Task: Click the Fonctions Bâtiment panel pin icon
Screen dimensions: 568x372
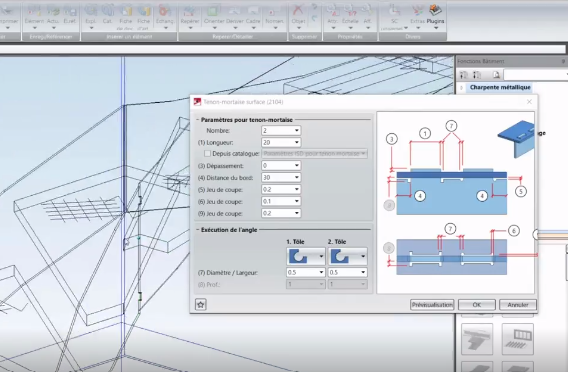Action: point(564,61)
